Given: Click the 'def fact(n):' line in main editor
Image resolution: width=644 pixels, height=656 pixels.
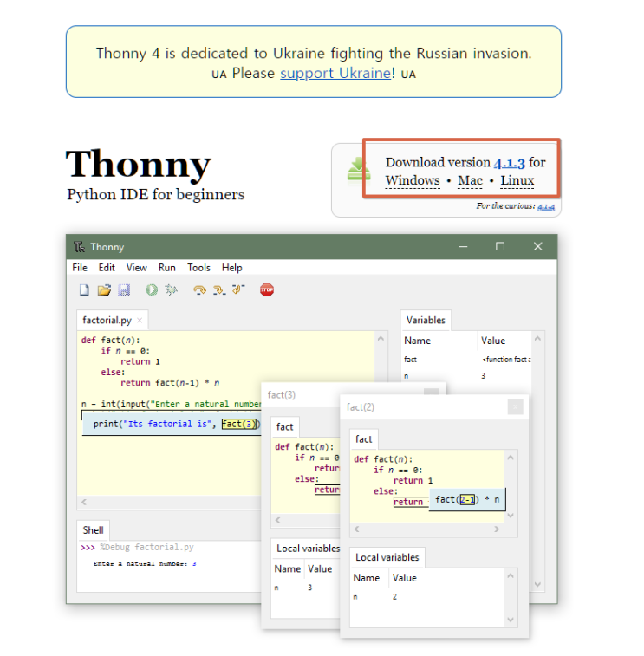Looking at the screenshot, I should coord(110,341).
